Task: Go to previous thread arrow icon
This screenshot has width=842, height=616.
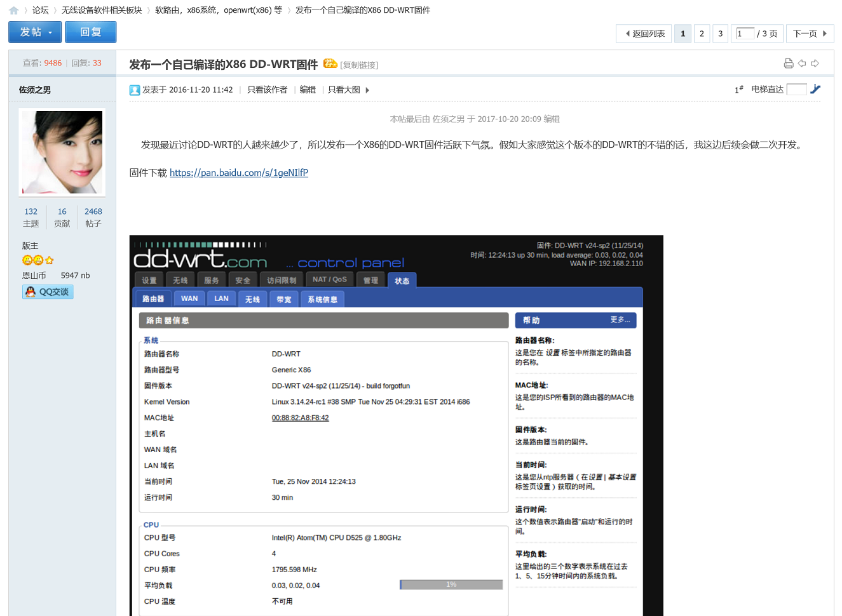Action: pos(802,64)
